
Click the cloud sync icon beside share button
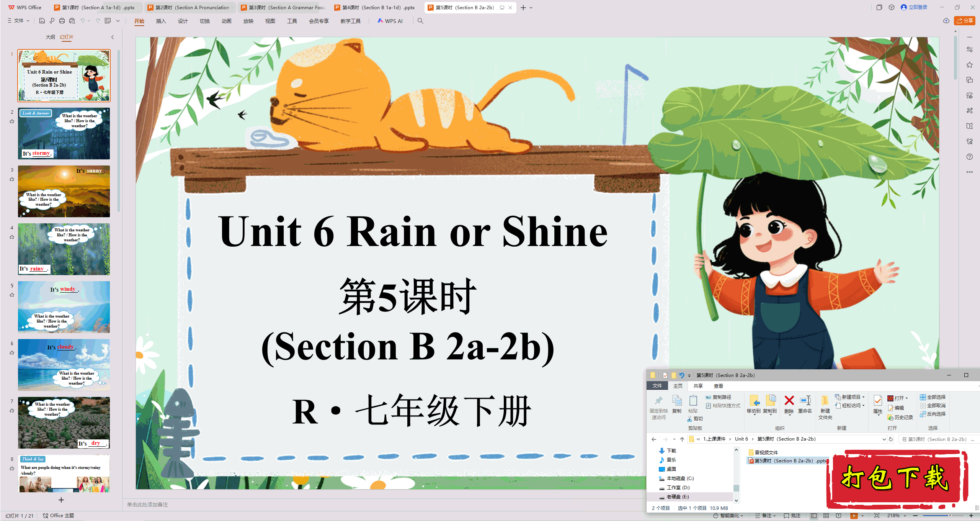point(946,21)
